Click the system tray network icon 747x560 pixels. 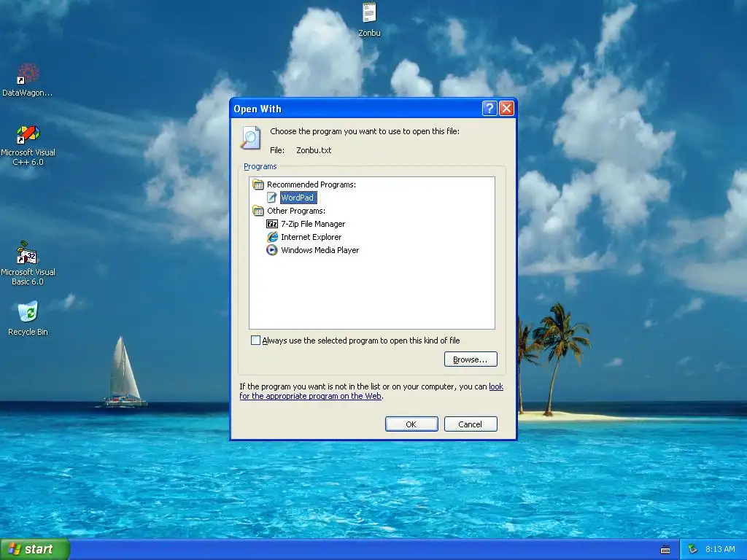click(x=692, y=550)
